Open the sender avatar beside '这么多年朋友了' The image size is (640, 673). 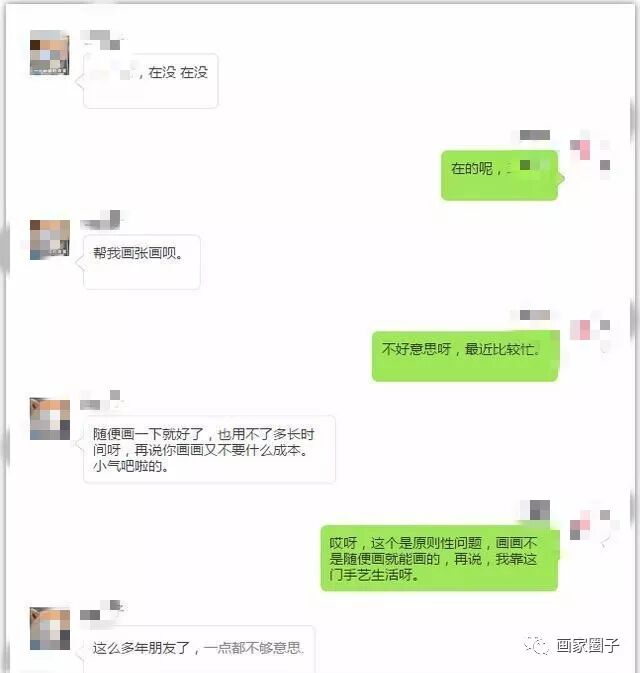coord(49,628)
